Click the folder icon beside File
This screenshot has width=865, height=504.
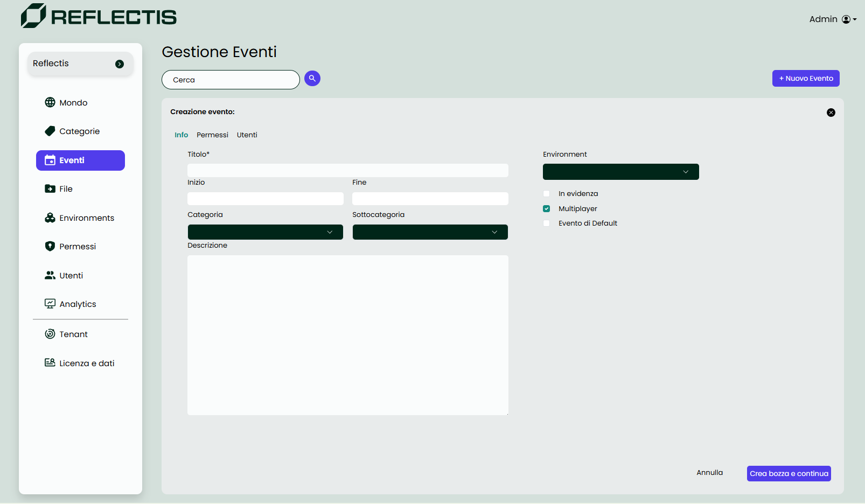point(50,188)
